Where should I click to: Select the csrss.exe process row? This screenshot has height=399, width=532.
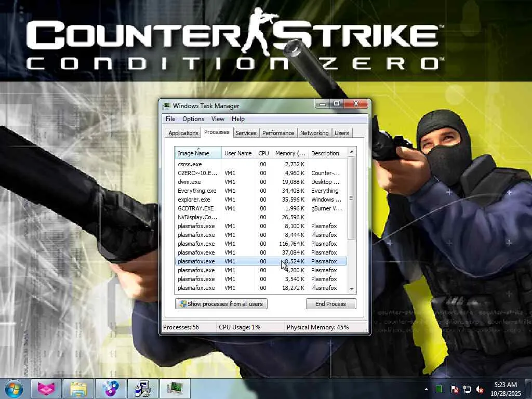click(x=261, y=164)
